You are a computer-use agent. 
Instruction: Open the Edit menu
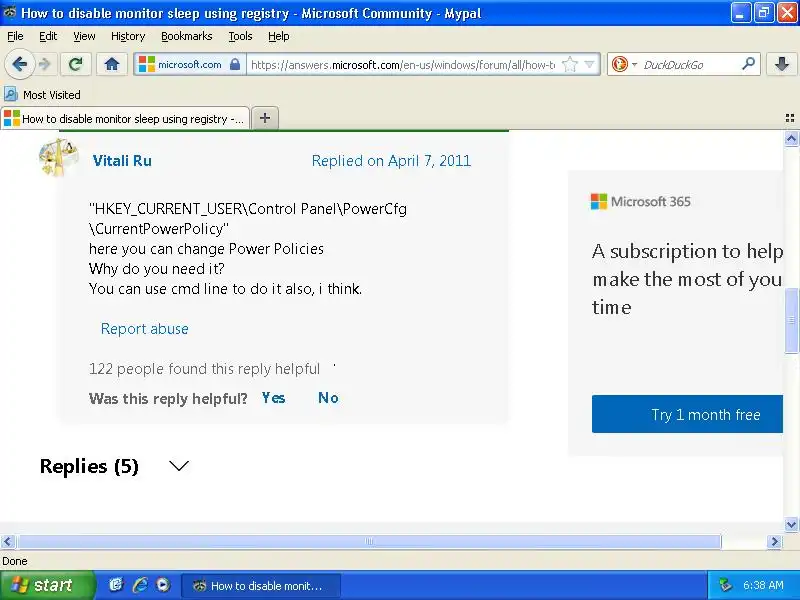[48, 36]
